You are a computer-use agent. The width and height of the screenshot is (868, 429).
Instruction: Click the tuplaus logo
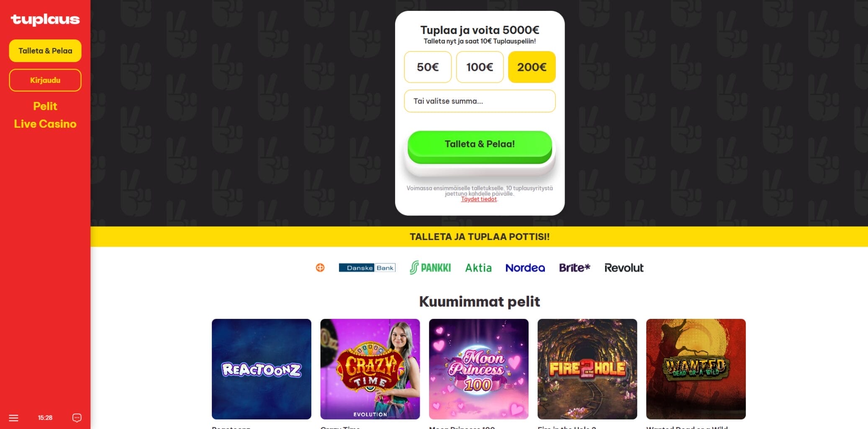click(x=45, y=20)
